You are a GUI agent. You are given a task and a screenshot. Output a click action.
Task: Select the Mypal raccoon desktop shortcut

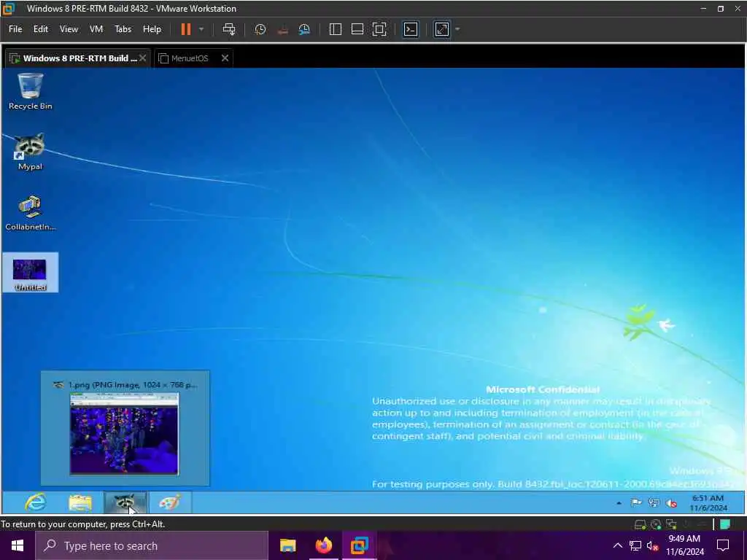pyautogui.click(x=30, y=152)
